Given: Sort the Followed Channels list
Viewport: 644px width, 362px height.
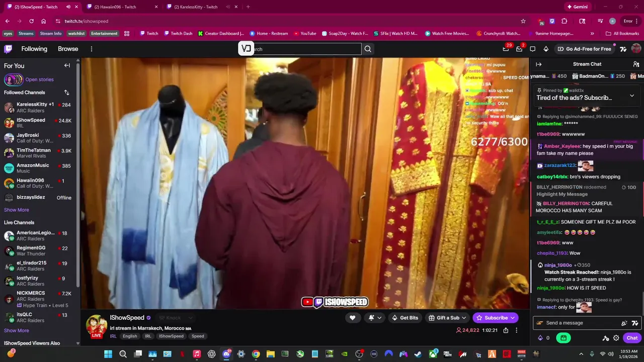Looking at the screenshot, I should point(66,93).
